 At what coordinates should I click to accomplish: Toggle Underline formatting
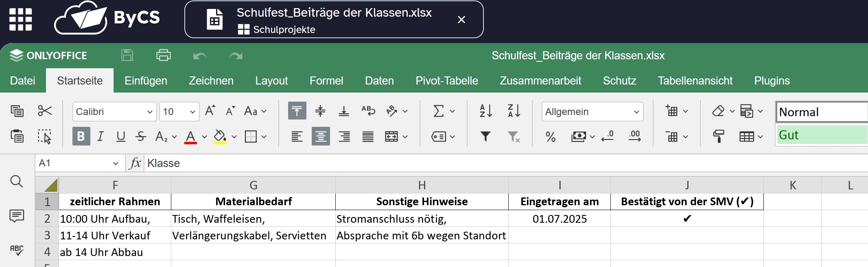(120, 137)
